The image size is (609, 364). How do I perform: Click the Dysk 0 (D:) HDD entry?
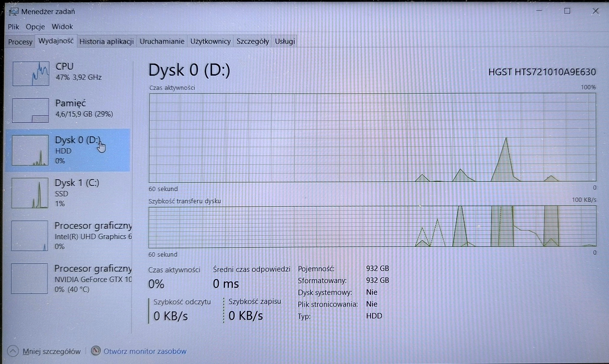(x=68, y=150)
